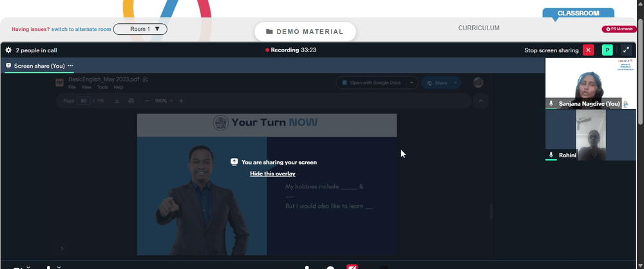Zoom in the PDF with plus
Screen dimensions: 644x269
coord(181,101)
